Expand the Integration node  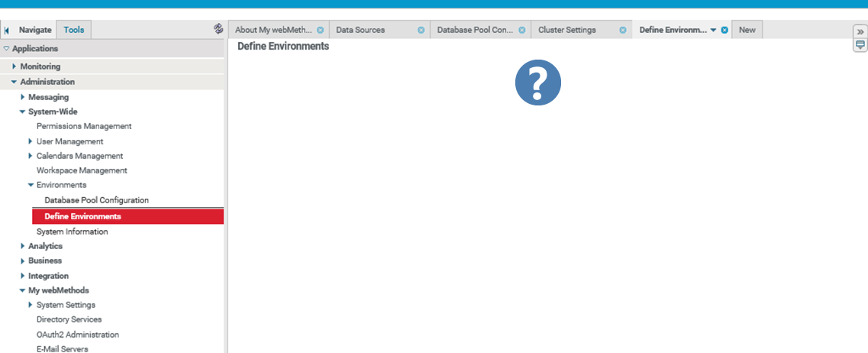[23, 275]
